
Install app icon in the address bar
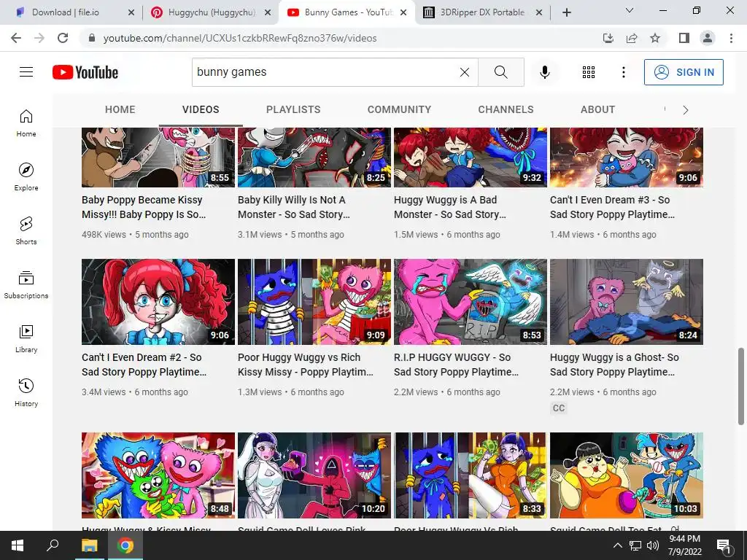[x=608, y=38]
